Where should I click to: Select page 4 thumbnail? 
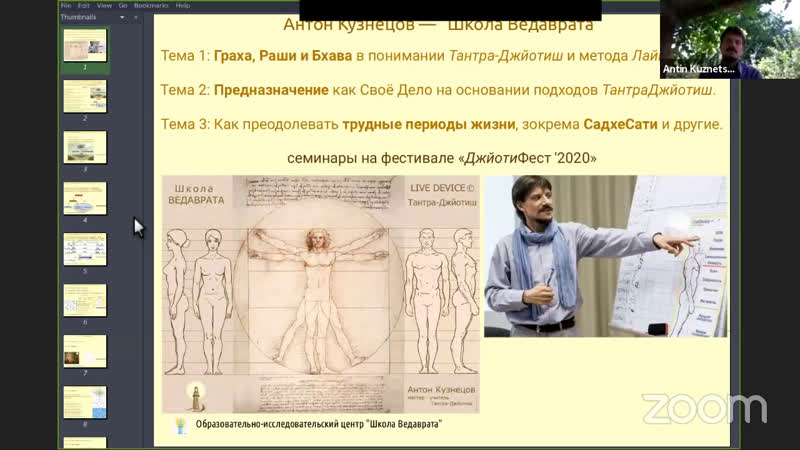(85, 198)
